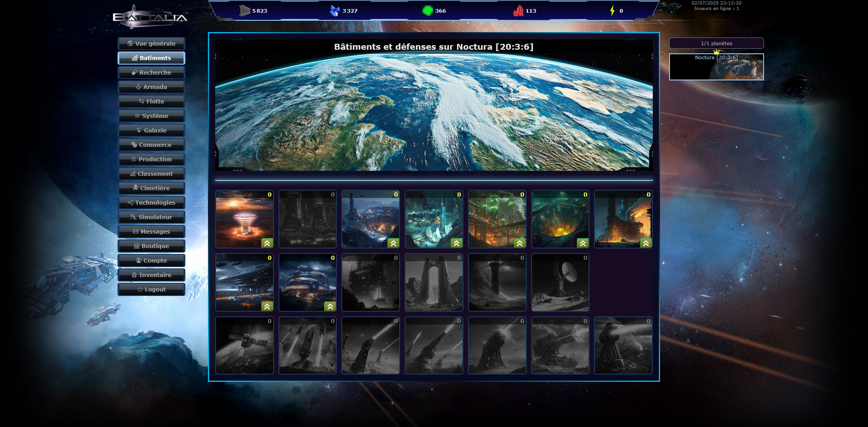Open the Cimetière menu item

[151, 188]
